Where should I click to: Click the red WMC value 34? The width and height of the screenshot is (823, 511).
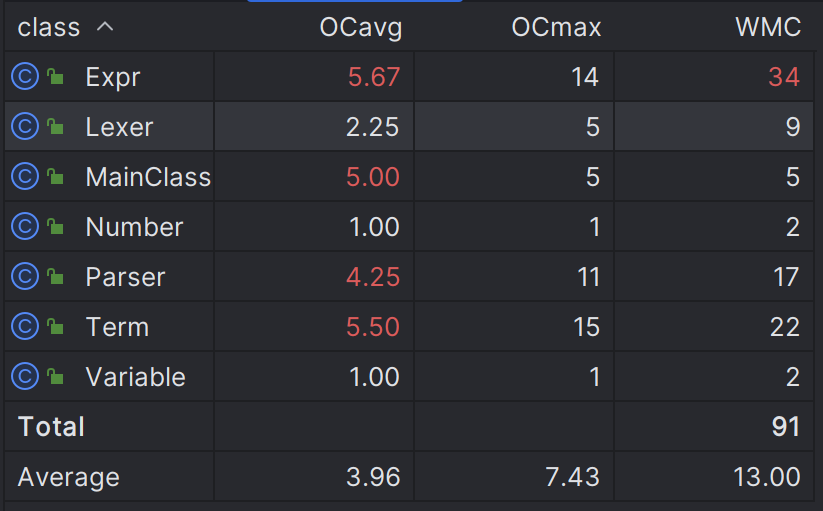click(x=784, y=77)
